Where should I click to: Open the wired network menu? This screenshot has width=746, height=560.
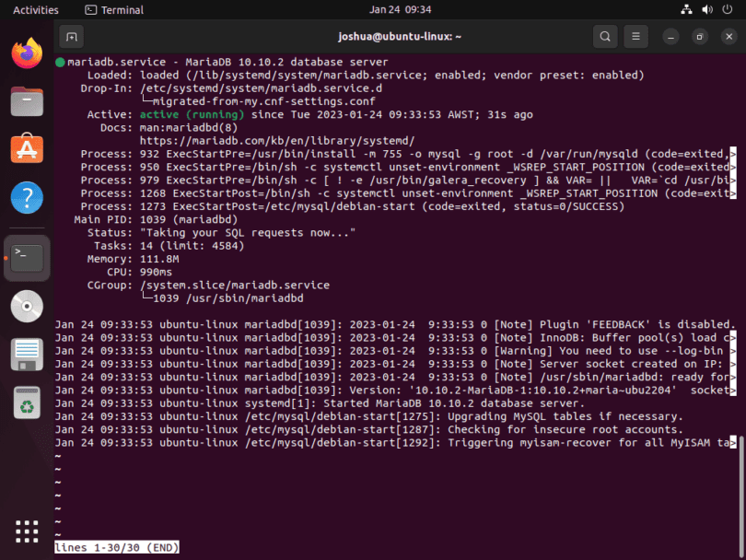point(686,10)
